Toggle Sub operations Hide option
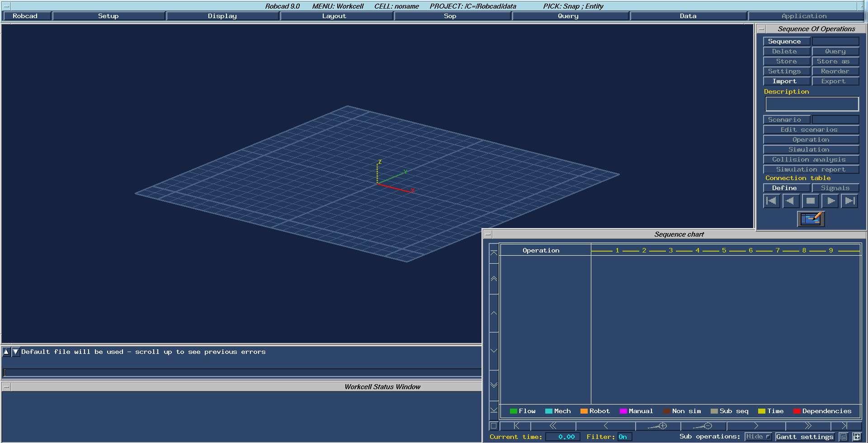The height and width of the screenshot is (443, 868). tap(758, 437)
